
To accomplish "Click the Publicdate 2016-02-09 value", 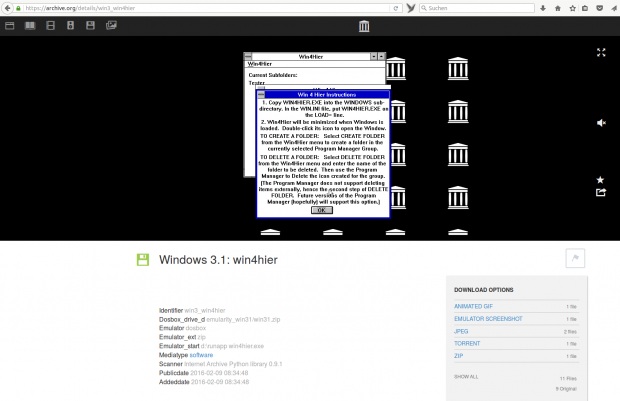I will [x=219, y=373].
